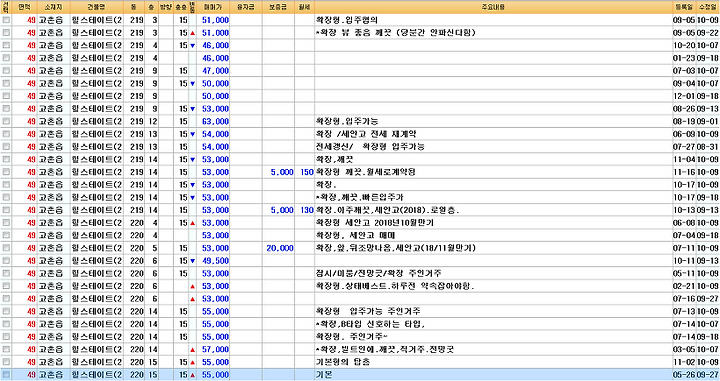The height and width of the screenshot is (381, 720).
Task: Sort by the 등록일 column header
Action: [x=684, y=7]
